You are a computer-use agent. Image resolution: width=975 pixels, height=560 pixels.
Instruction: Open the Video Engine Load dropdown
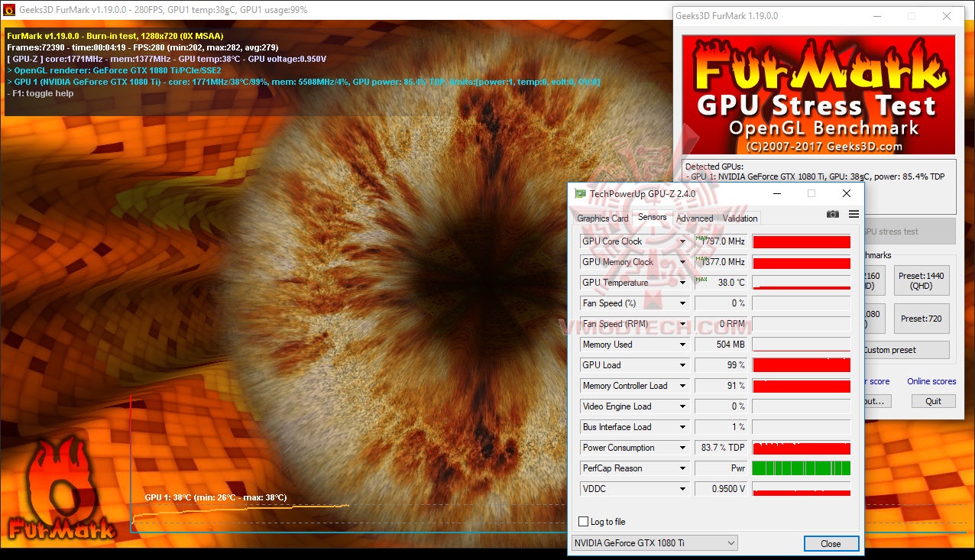[683, 406]
